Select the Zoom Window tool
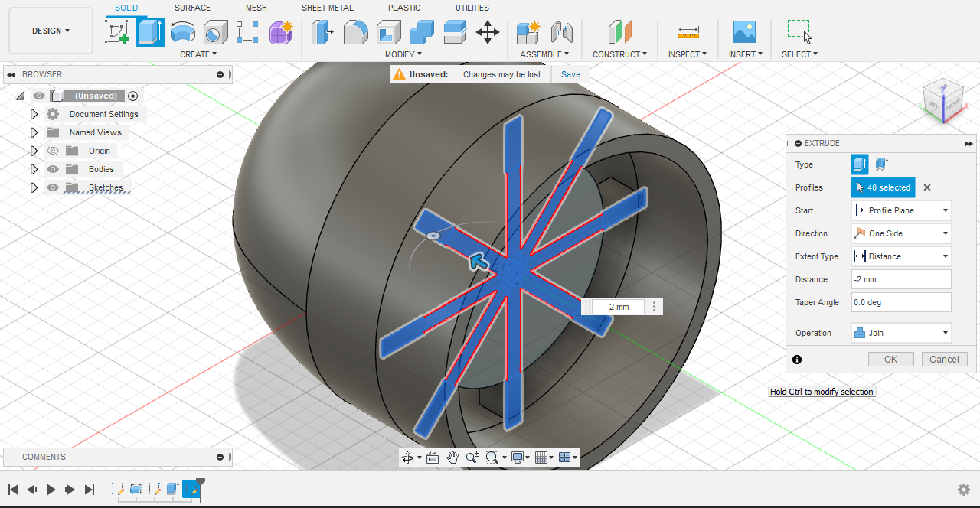 click(472, 458)
